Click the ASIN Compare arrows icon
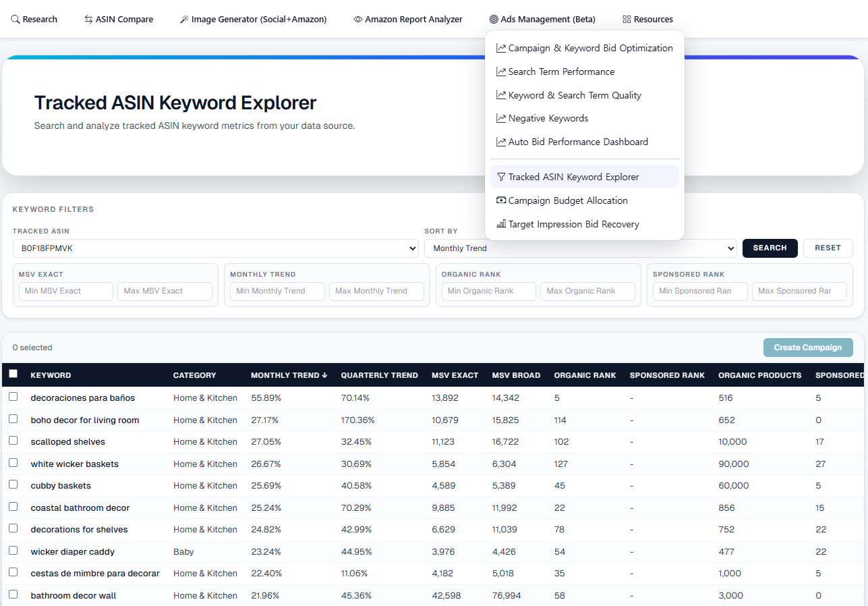This screenshot has width=868, height=606. (88, 20)
